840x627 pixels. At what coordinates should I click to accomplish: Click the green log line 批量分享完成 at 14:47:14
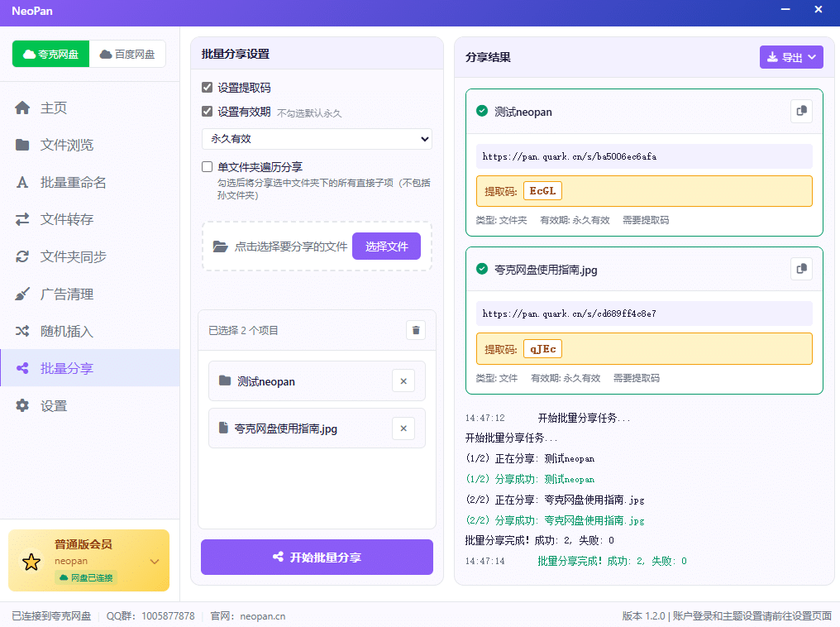click(612, 561)
